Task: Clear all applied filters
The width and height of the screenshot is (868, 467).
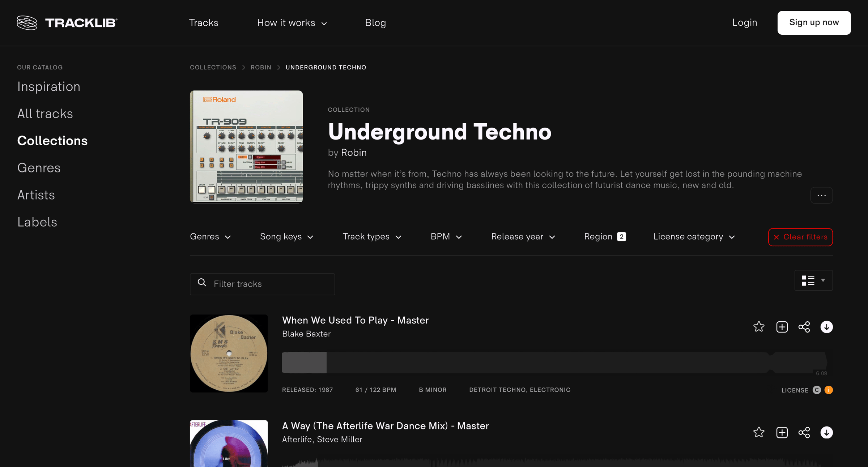Action: (x=800, y=237)
